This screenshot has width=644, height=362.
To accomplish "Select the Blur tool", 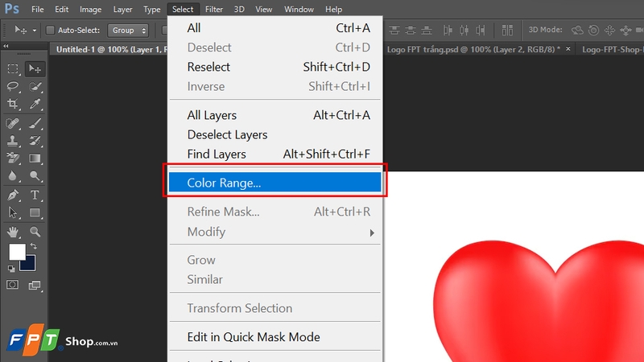I will tap(13, 176).
